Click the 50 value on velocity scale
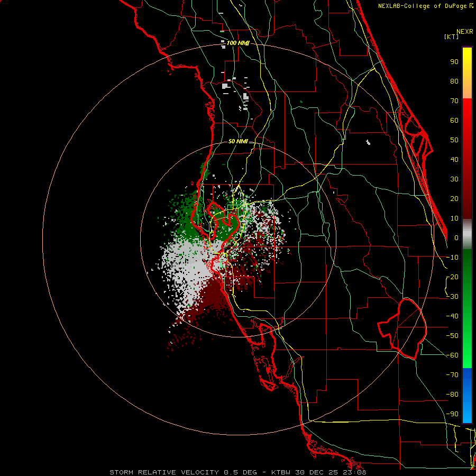 pyautogui.click(x=454, y=140)
